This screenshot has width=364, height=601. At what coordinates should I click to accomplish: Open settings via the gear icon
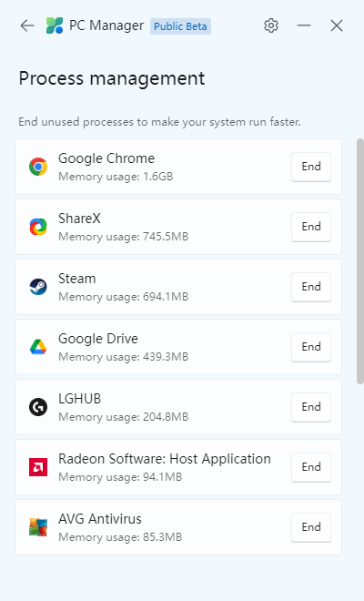(271, 25)
